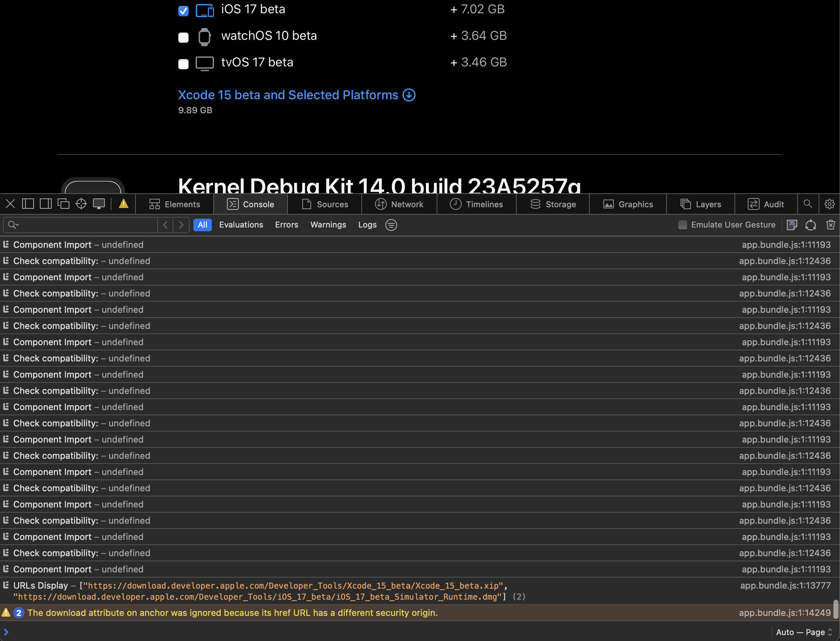Select the download attribute warning message

[x=233, y=613]
